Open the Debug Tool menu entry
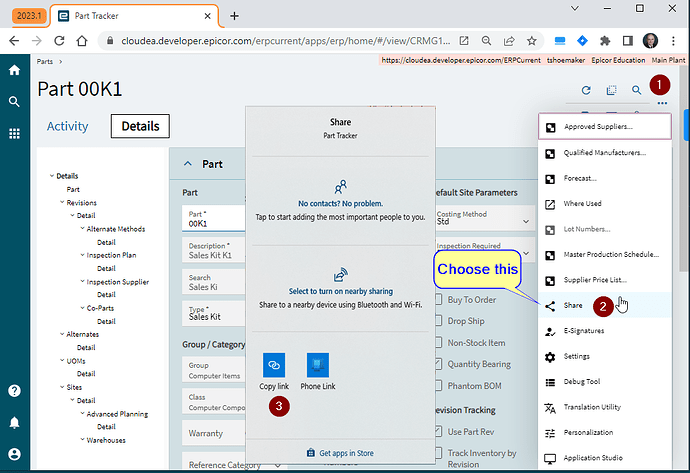 pos(605,381)
